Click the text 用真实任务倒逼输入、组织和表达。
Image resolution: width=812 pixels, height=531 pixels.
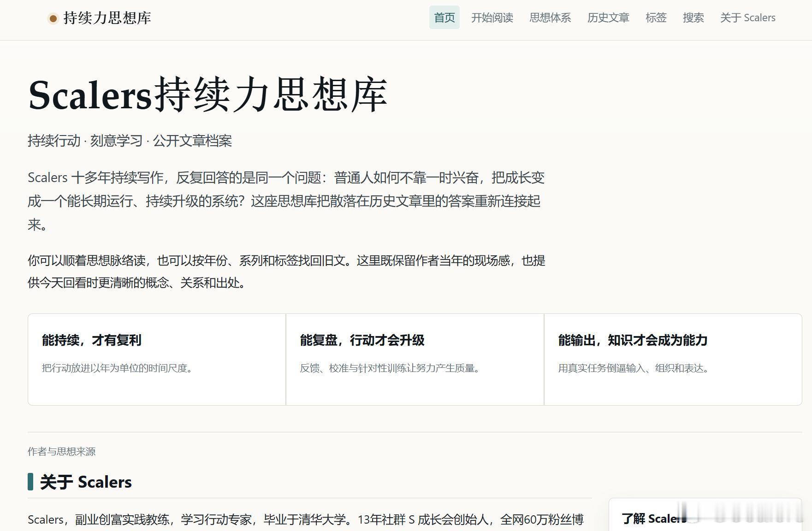coord(635,368)
